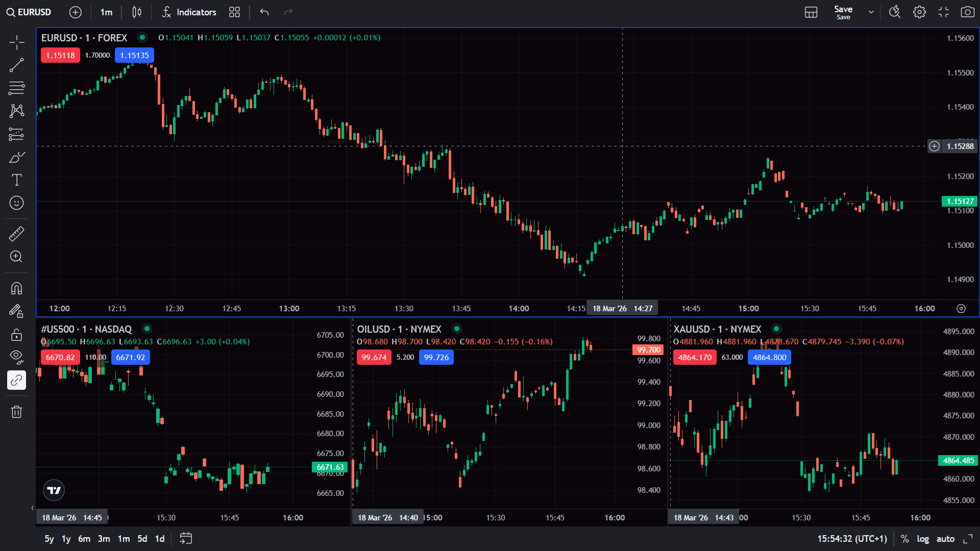Click US500 buy price 6671.92
This screenshot has height=551, width=980.
[131, 357]
